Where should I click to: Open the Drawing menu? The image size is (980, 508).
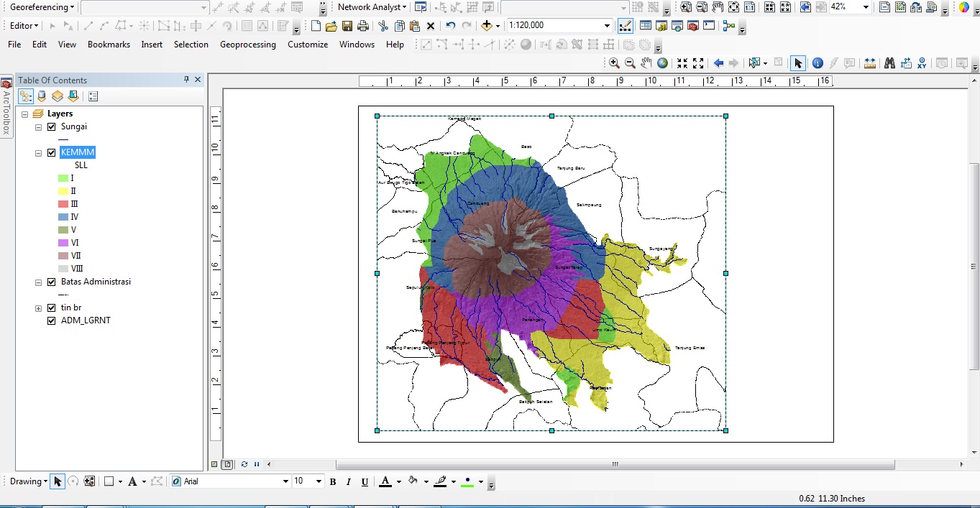(x=27, y=481)
